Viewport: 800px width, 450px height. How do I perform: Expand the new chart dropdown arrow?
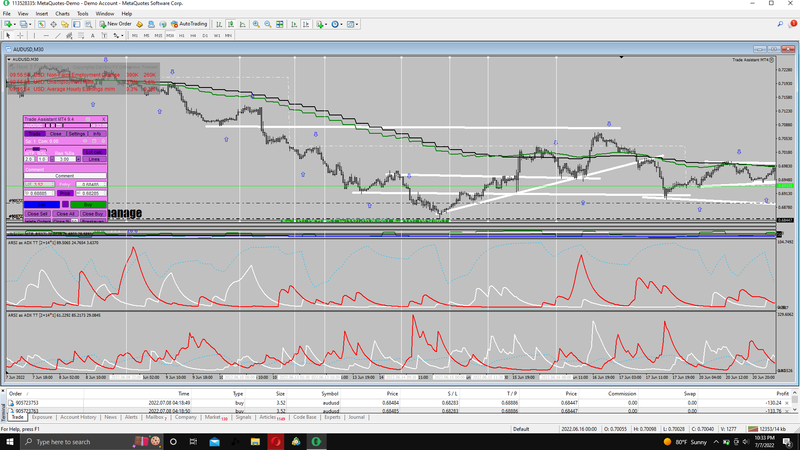[x=17, y=23]
